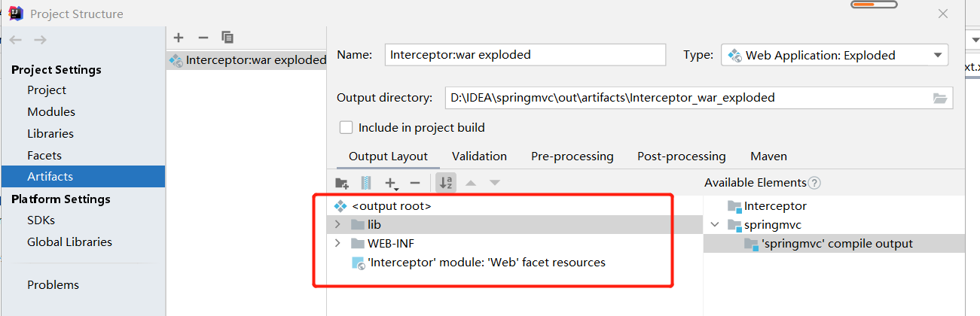Image resolution: width=980 pixels, height=316 pixels.
Task: Click the add artifact plus icon
Action: (x=179, y=37)
